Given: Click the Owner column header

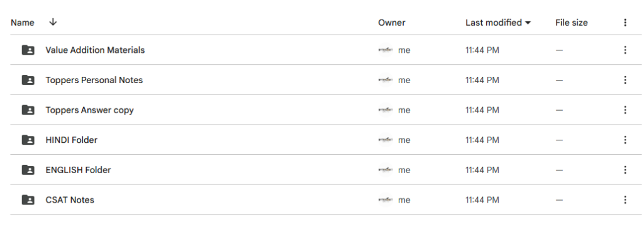Looking at the screenshot, I should [391, 23].
